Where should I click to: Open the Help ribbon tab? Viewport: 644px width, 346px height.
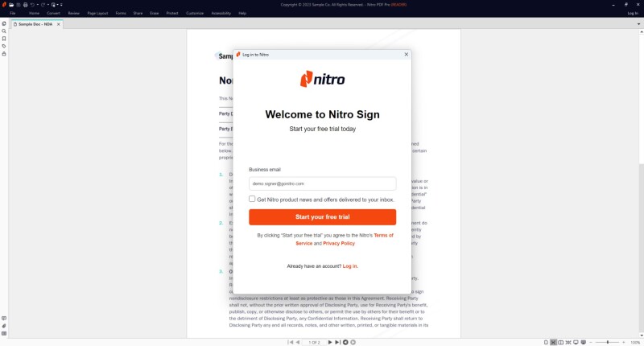point(242,13)
